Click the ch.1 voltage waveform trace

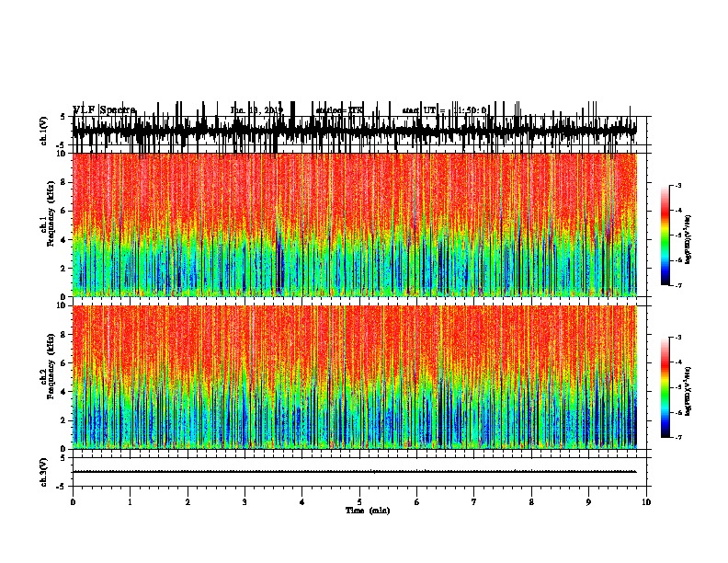point(355,130)
